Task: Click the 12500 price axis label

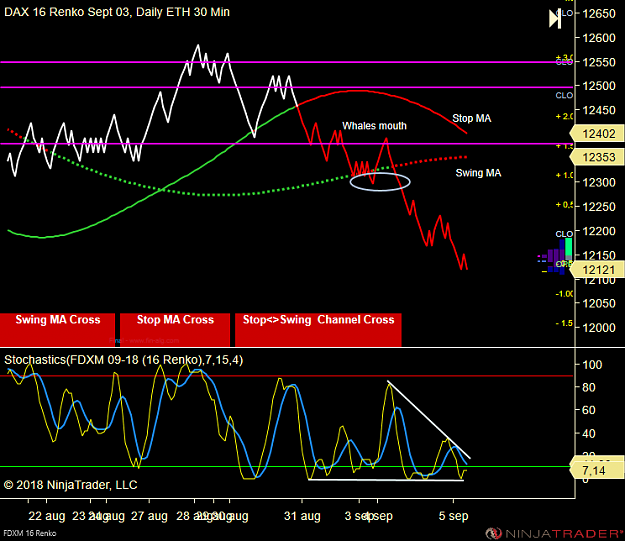Action: (x=599, y=86)
